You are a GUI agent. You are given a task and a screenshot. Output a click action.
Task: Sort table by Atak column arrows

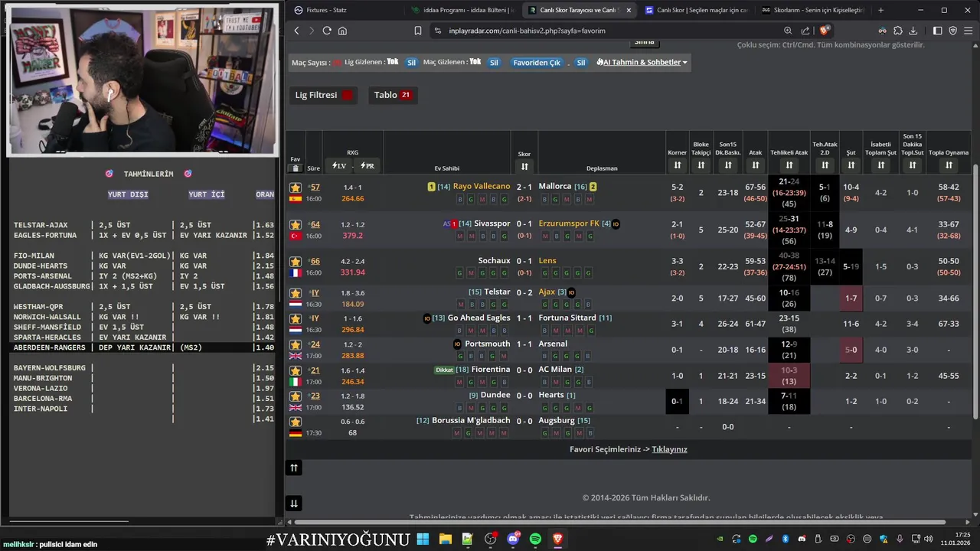click(x=756, y=165)
